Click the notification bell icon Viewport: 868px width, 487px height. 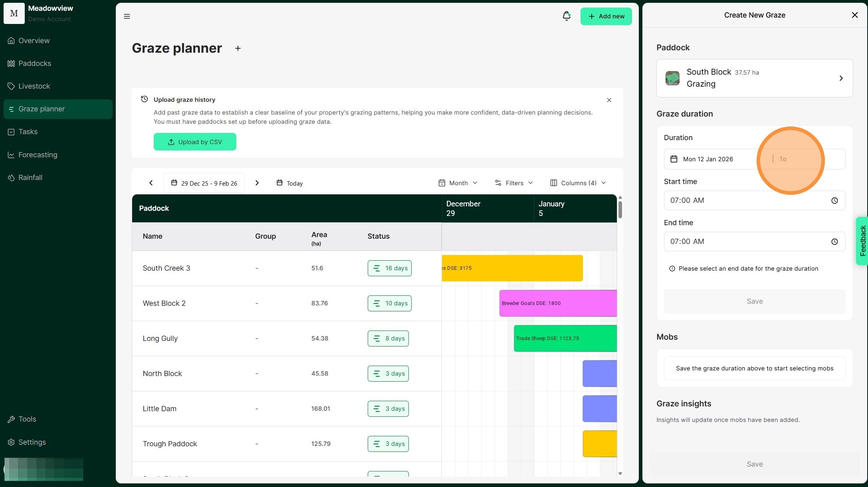tap(566, 16)
